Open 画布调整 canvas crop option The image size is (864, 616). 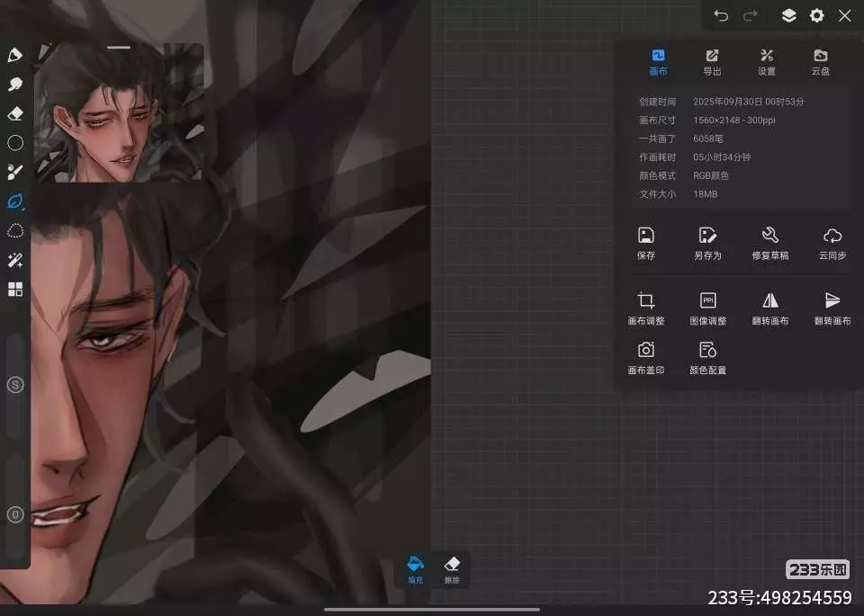click(x=646, y=308)
